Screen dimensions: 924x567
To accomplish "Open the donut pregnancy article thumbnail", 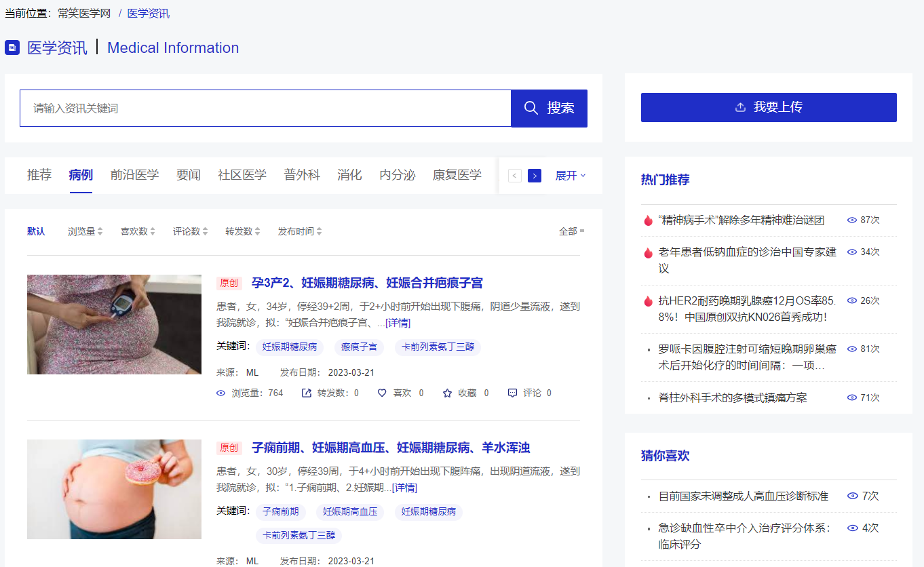I will pyautogui.click(x=114, y=489).
